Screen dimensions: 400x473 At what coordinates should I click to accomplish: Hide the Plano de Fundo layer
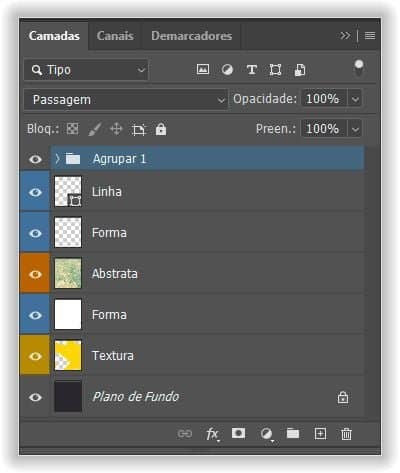[x=35, y=397]
